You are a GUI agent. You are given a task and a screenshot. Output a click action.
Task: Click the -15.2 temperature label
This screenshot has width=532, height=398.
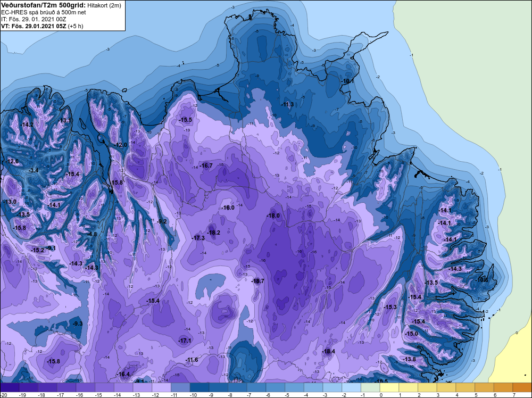point(38,250)
